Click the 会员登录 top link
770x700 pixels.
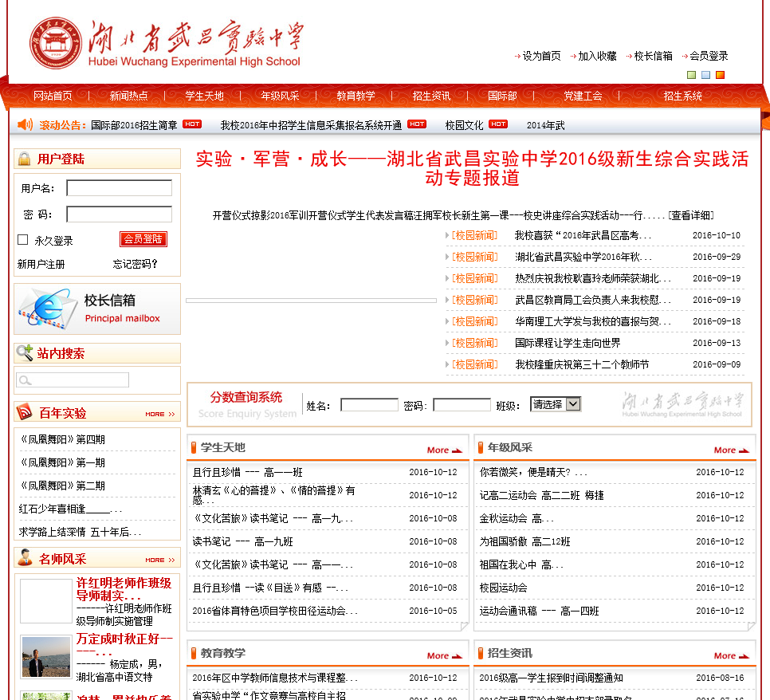click(x=709, y=56)
